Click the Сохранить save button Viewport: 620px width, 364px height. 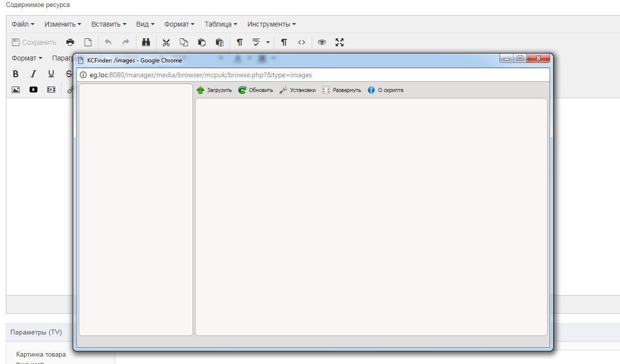coord(34,42)
